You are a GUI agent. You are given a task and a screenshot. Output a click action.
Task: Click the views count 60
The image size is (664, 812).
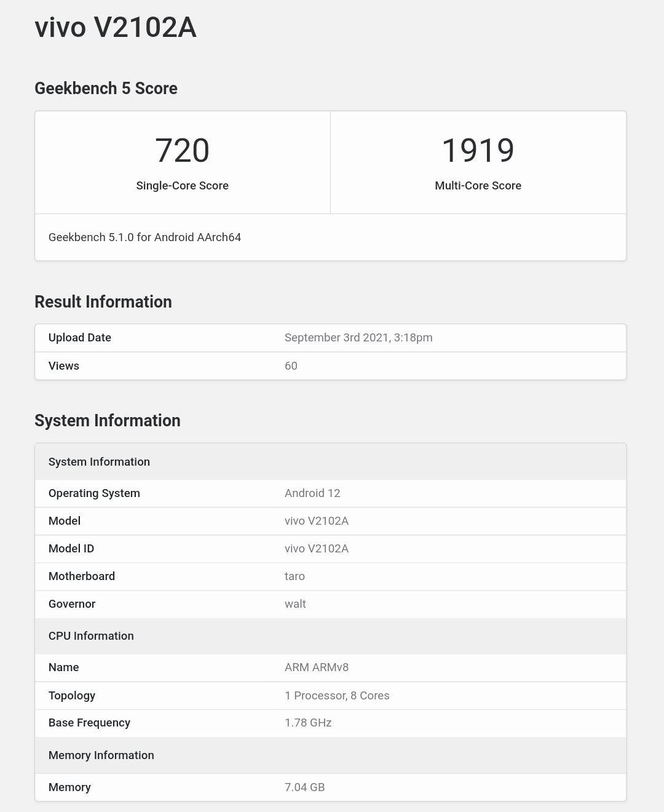tap(291, 366)
